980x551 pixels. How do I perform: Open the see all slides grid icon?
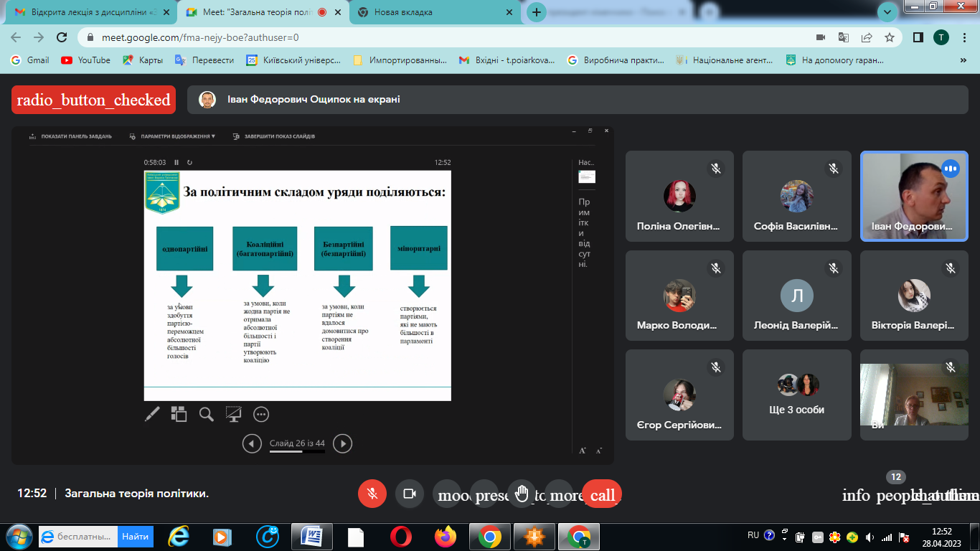pos(179,414)
